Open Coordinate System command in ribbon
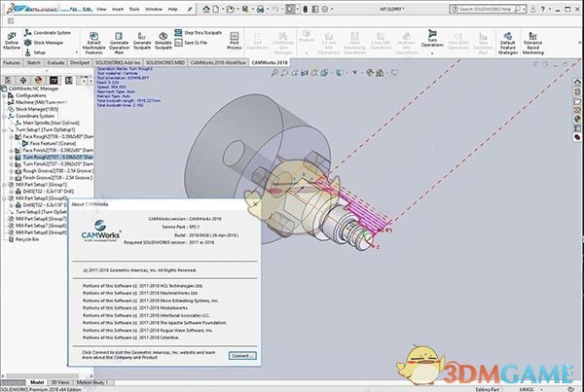584x392 pixels. coord(48,33)
